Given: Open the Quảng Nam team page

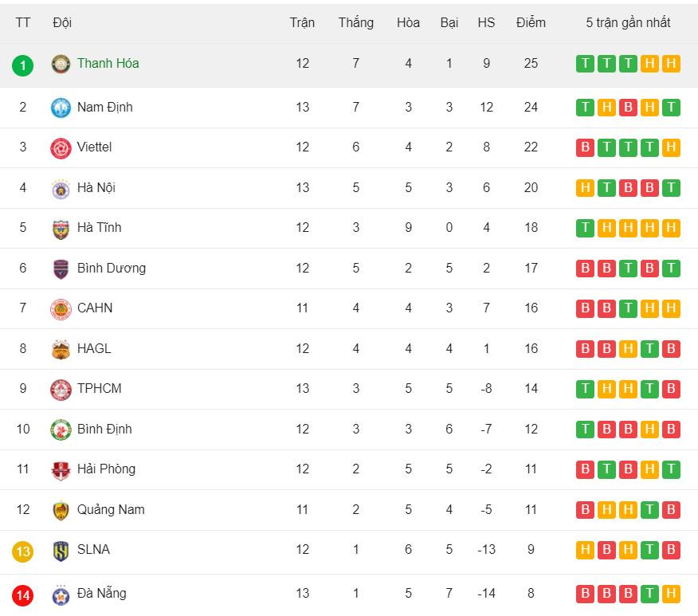Looking at the screenshot, I should (x=111, y=509).
